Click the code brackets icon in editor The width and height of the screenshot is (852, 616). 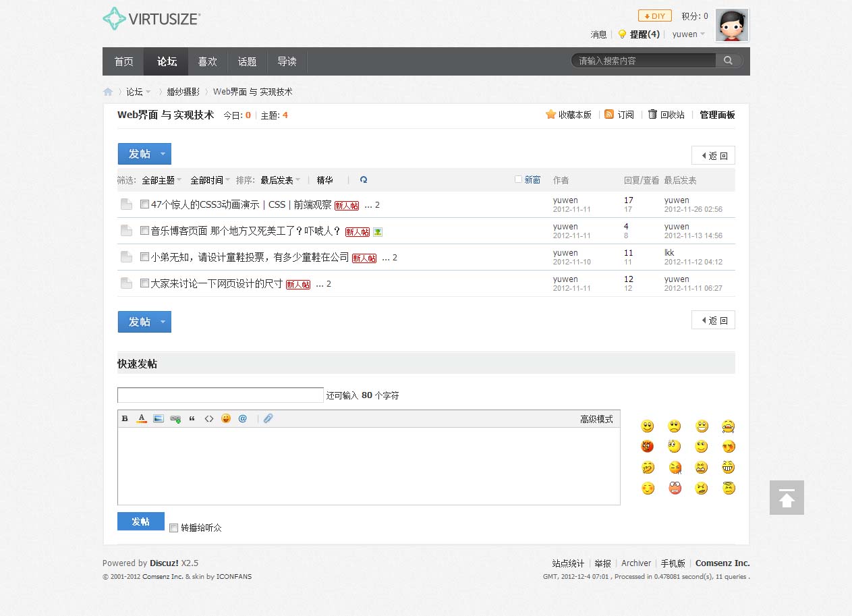[x=209, y=418]
